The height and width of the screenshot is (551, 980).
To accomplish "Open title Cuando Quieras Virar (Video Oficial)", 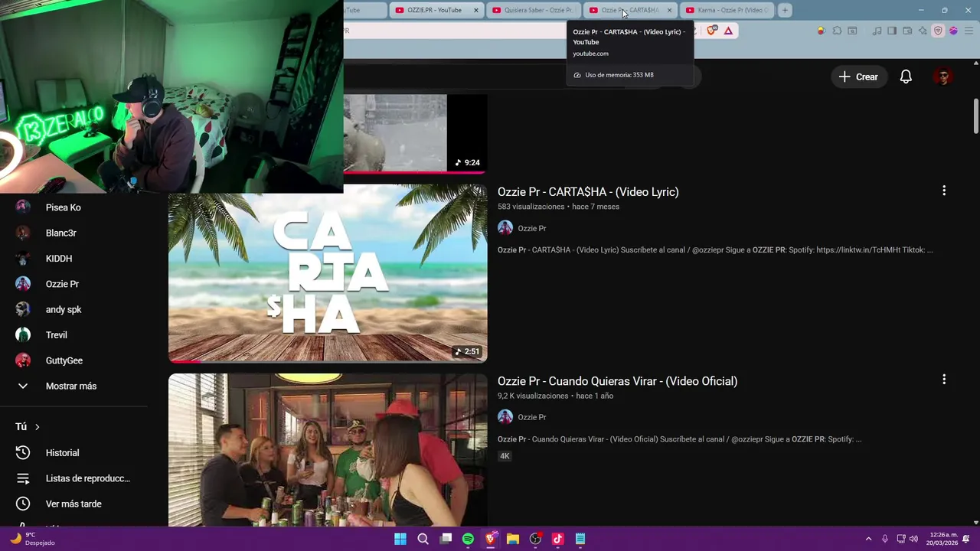I will pos(617,381).
